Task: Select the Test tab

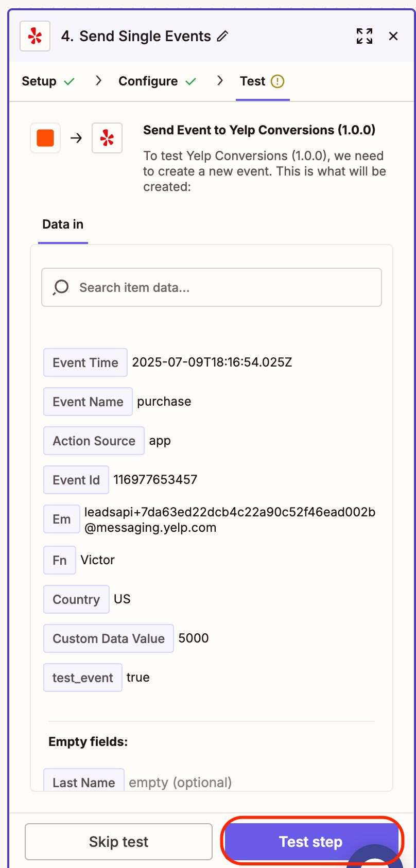Action: pyautogui.click(x=252, y=81)
